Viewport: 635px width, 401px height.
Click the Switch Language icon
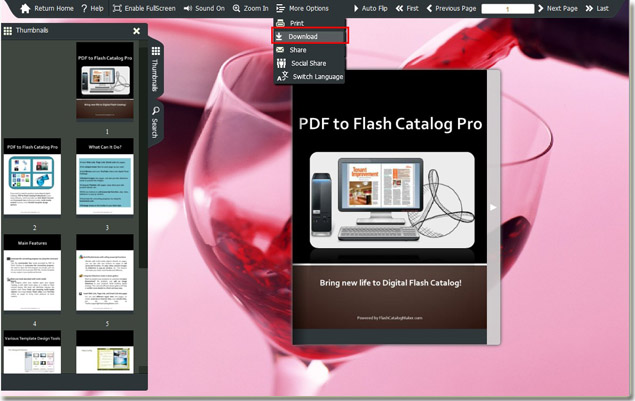[283, 76]
